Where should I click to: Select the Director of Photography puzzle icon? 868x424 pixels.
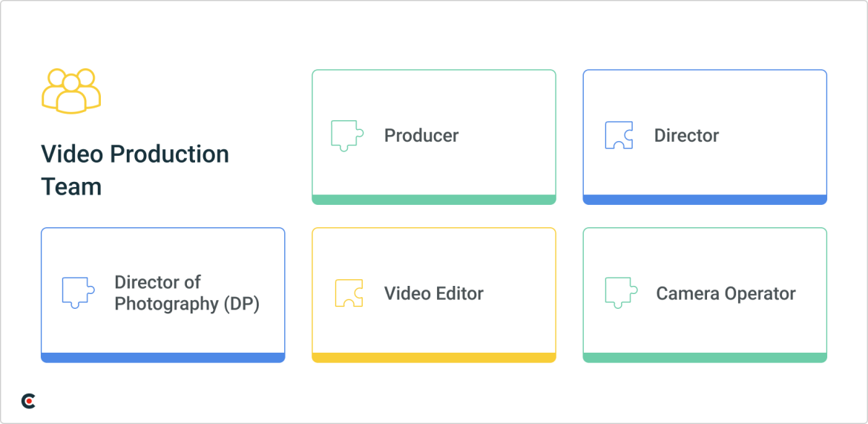[x=78, y=293]
